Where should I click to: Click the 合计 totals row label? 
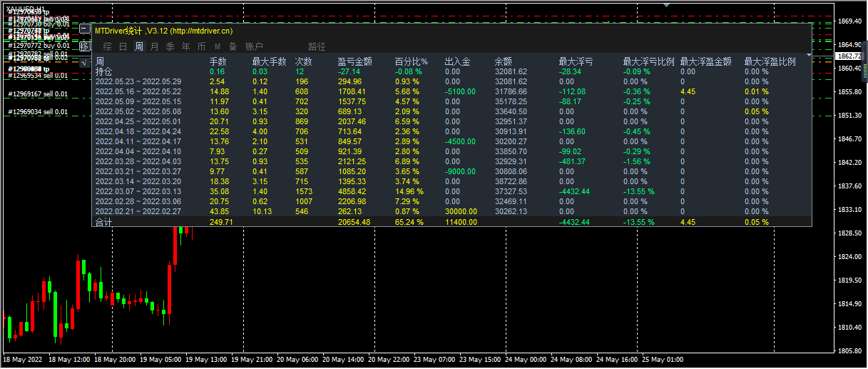point(104,223)
